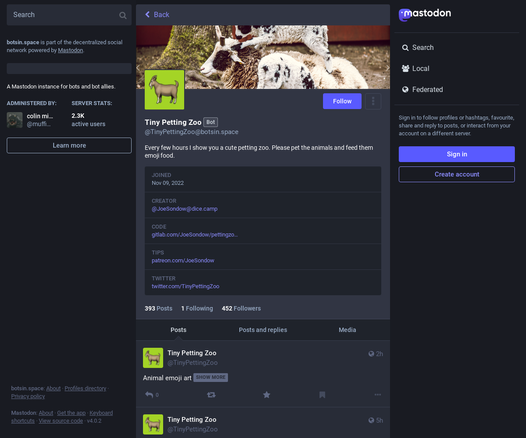Open the Local timeline people icon
Image resolution: width=526 pixels, height=438 pixels.
click(x=405, y=68)
